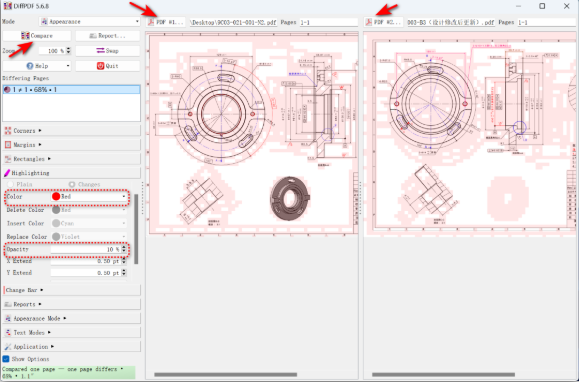This screenshot has width=579, height=382.
Task: Open the highlight Color Red dropdown
Action: (89, 197)
